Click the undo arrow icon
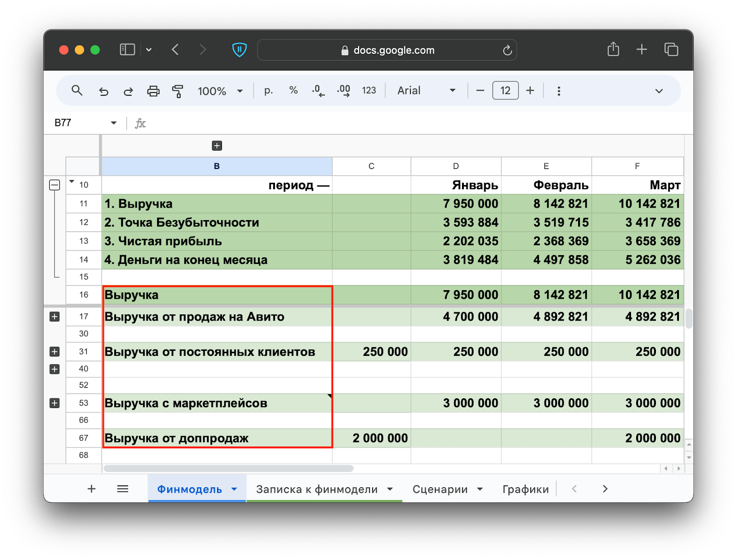 (104, 91)
